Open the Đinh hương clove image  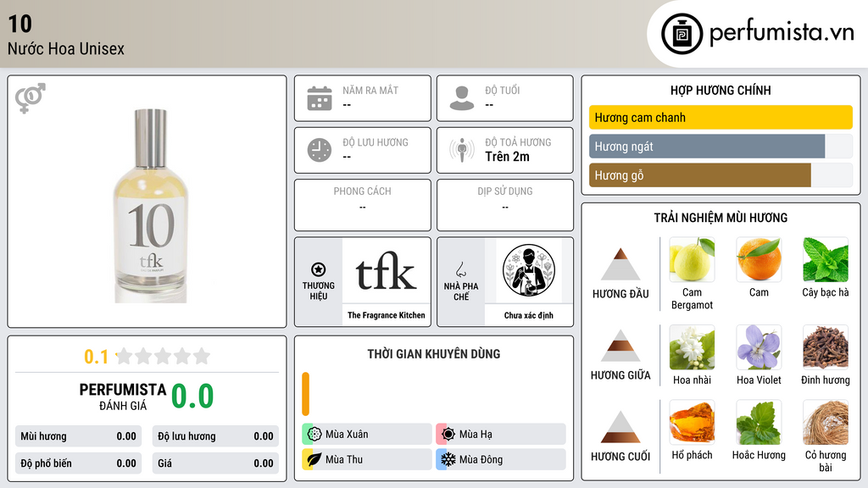(826, 347)
